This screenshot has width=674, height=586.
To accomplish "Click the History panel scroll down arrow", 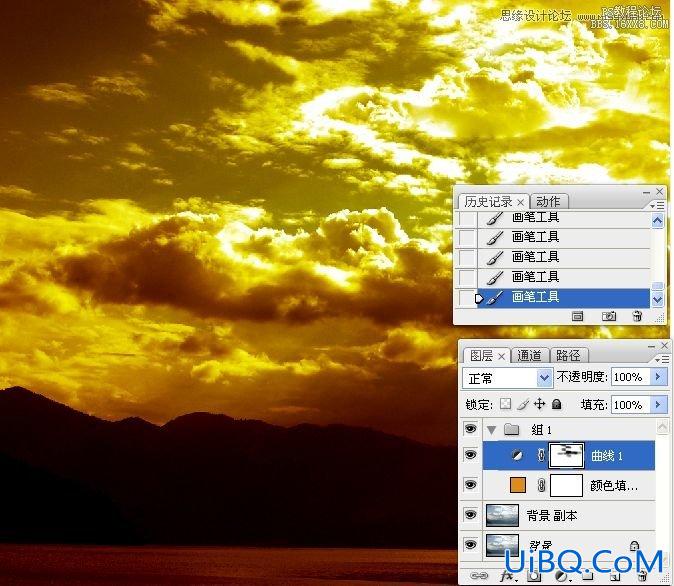I will [x=657, y=299].
